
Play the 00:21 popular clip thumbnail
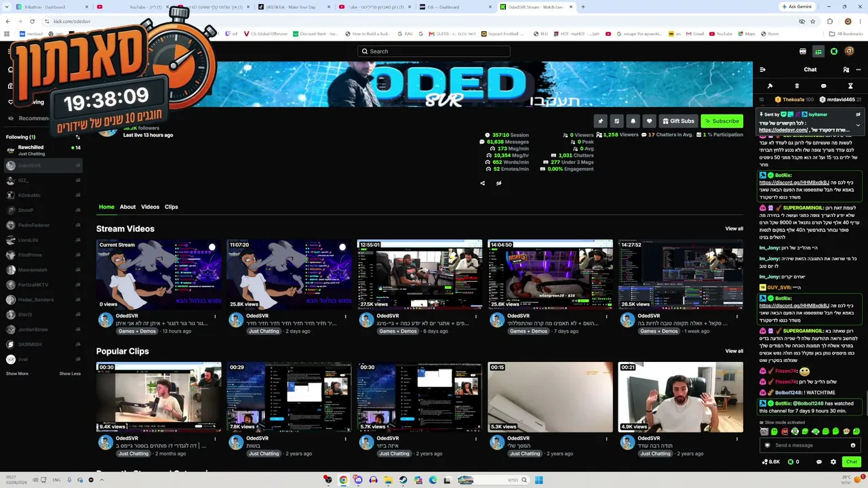(680, 397)
